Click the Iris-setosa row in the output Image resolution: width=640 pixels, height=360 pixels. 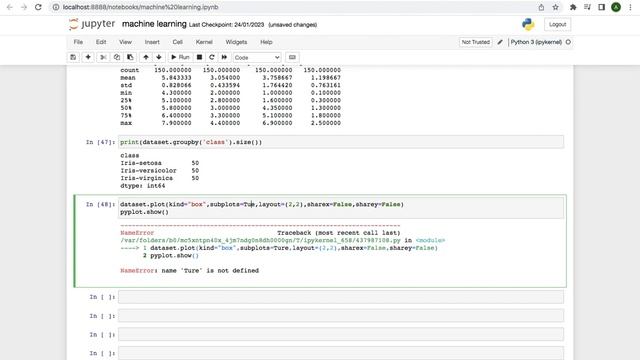(160, 163)
